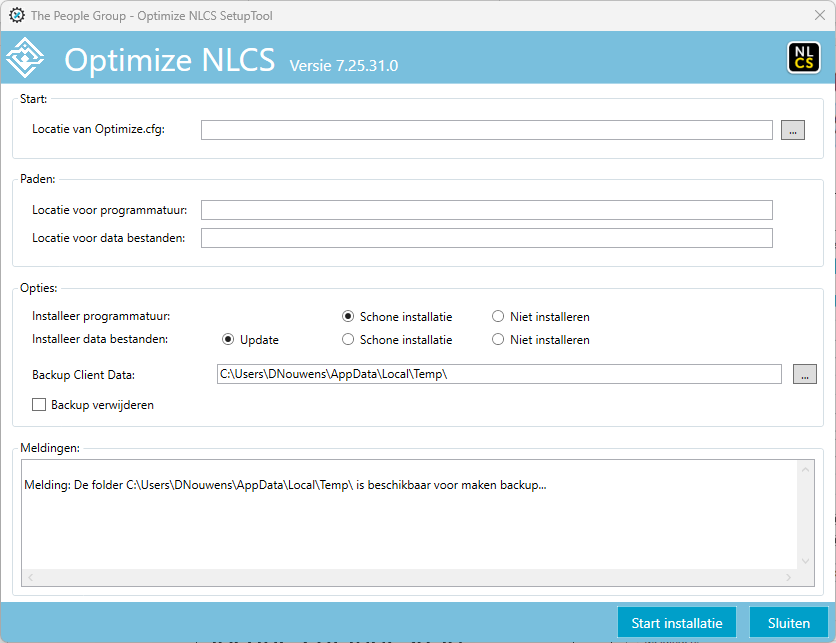This screenshot has width=836, height=643.
Task: Click the Locatie voor programmatuur field
Action: tap(487, 210)
